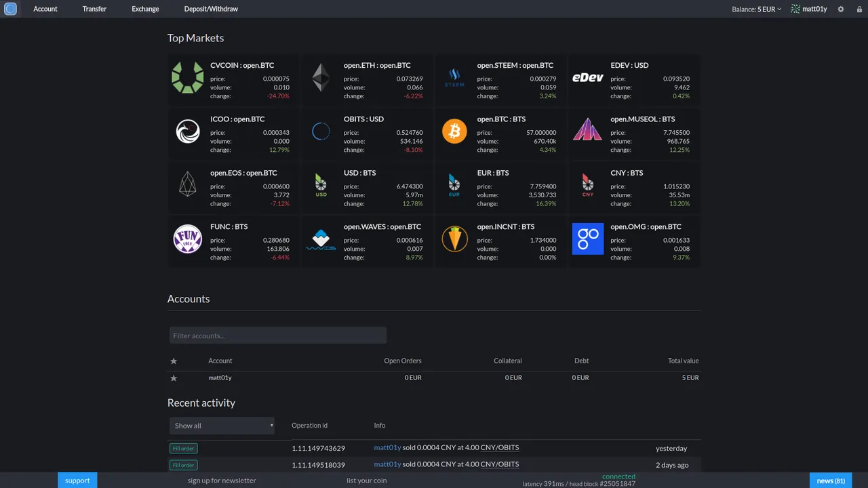This screenshot has width=868, height=488.
Task: Sort by Debt column header
Action: click(x=581, y=361)
